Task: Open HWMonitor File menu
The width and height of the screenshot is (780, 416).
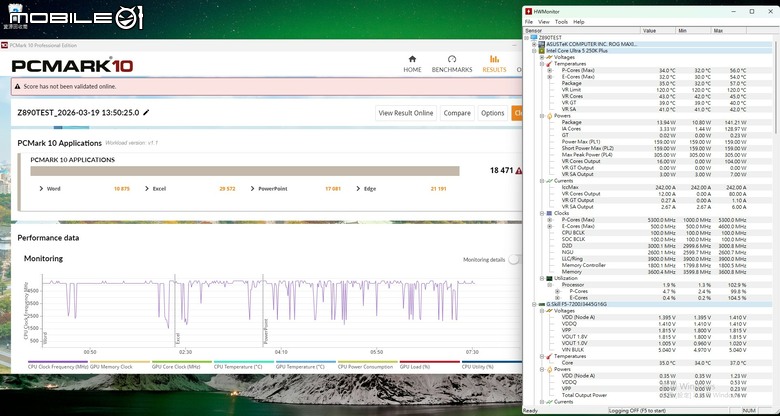Action: click(528, 22)
